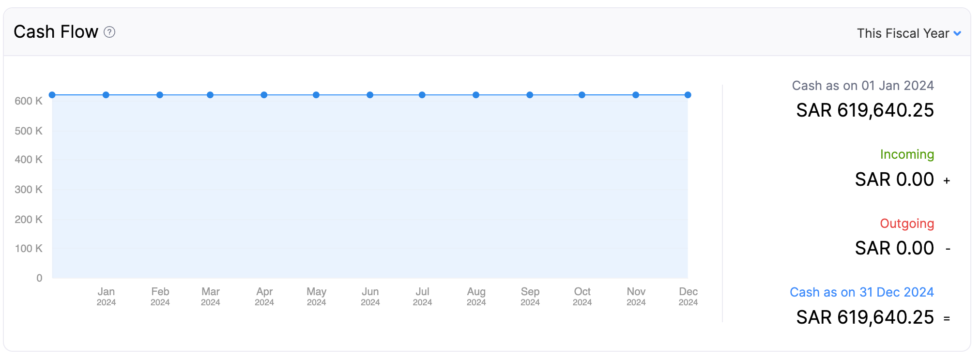Click the Cash Flow heading
The image size is (980, 359).
55,31
